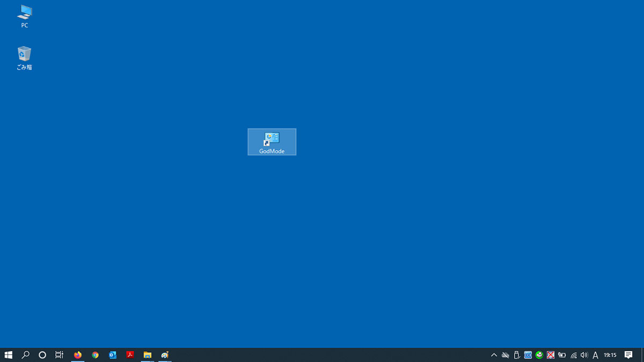Image resolution: width=644 pixels, height=362 pixels.
Task: Open the Windows Start menu
Action: 9,355
